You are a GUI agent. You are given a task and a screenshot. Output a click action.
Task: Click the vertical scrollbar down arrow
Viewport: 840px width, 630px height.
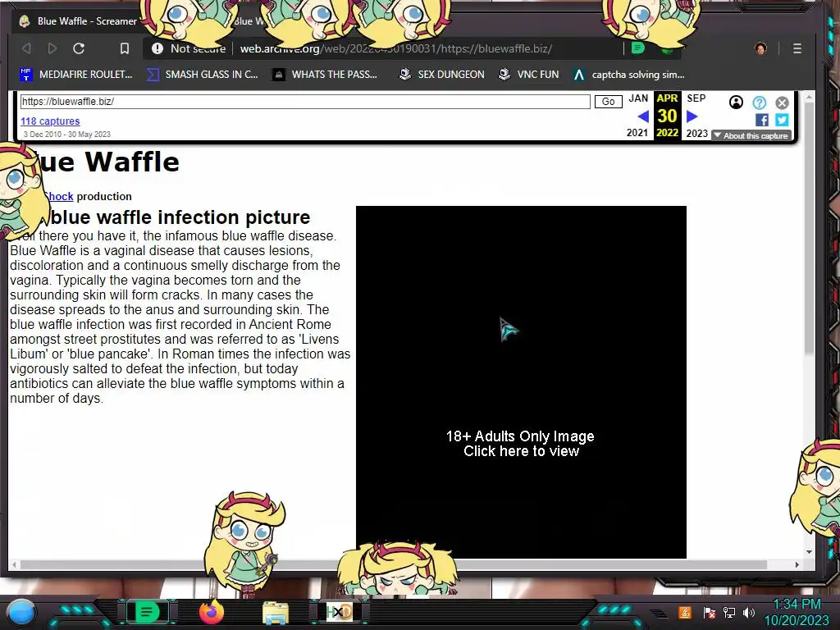(x=809, y=552)
